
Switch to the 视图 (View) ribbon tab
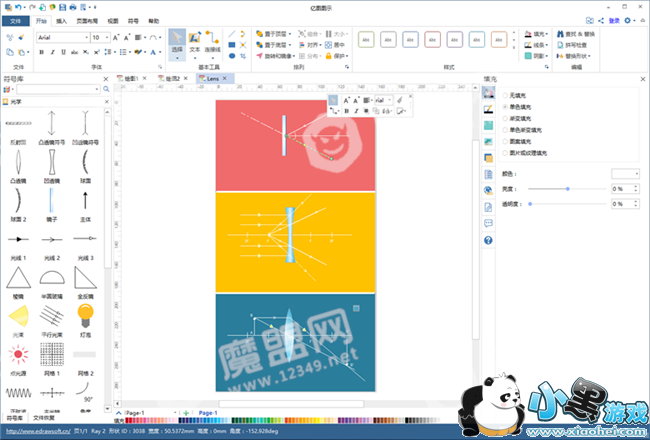coord(113,21)
